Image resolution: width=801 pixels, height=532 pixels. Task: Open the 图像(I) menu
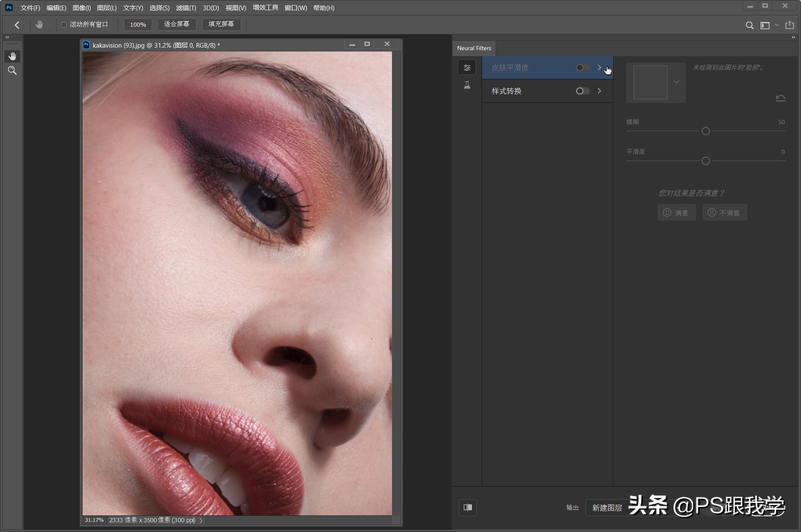pyautogui.click(x=82, y=8)
